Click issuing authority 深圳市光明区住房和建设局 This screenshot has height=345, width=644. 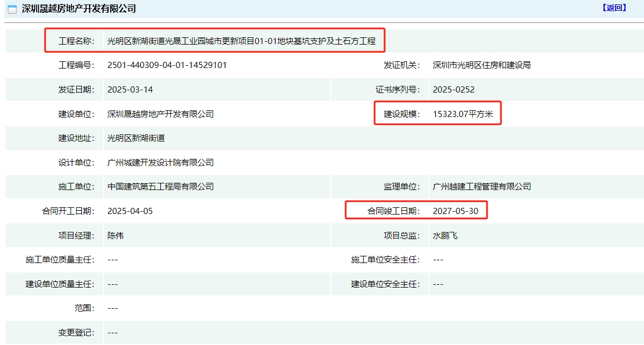point(481,65)
